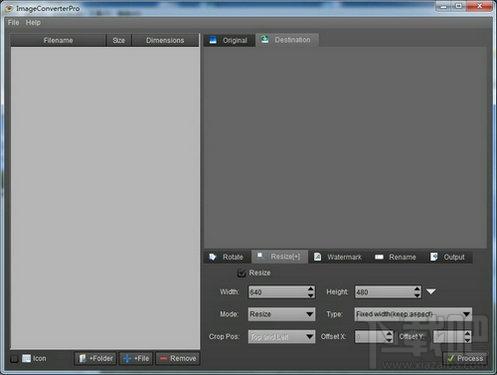Image resolution: width=497 pixels, height=375 pixels.
Task: Click the Offset Y input field
Action: (448, 337)
